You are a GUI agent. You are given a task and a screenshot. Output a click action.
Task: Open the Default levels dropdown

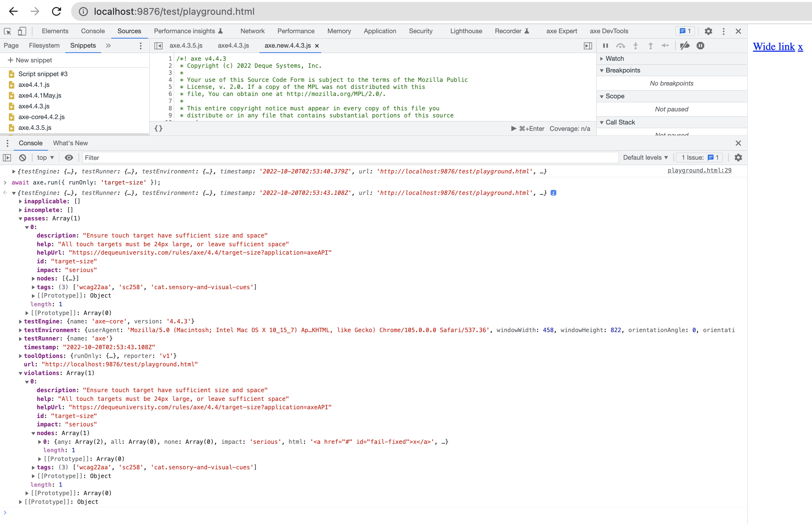click(x=645, y=157)
